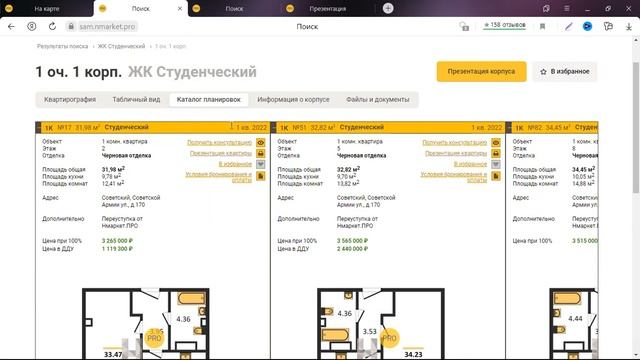640x360 pixels.
Task: Click PRO badge on №17 floor plan
Action: [154, 338]
